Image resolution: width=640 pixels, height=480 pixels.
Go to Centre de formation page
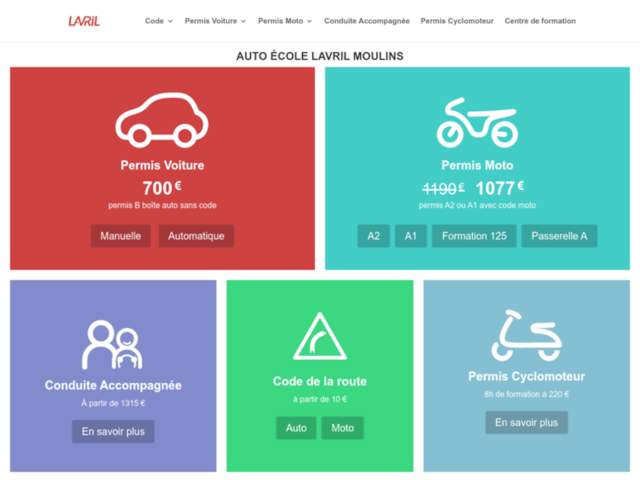(539, 21)
